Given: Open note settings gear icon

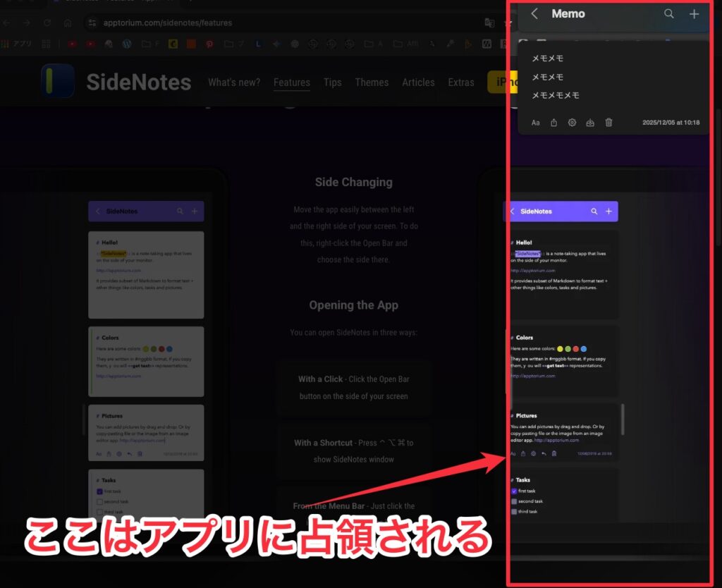Looking at the screenshot, I should pos(572,123).
